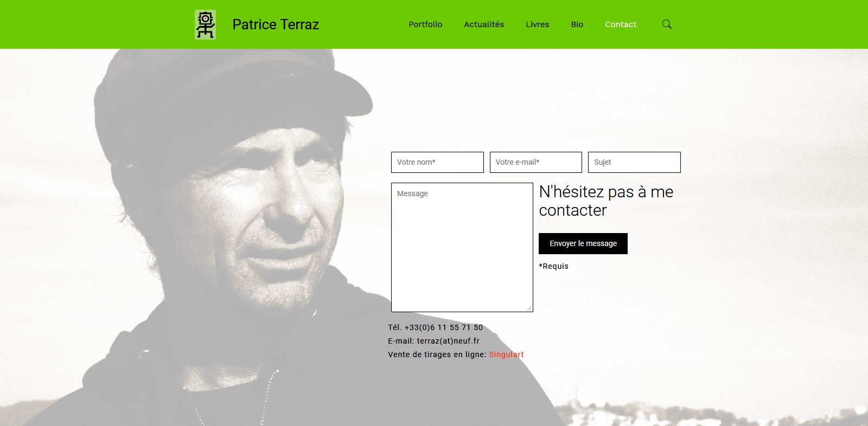868x426 pixels.
Task: Focus the Votre e-mail field
Action: pos(536,162)
